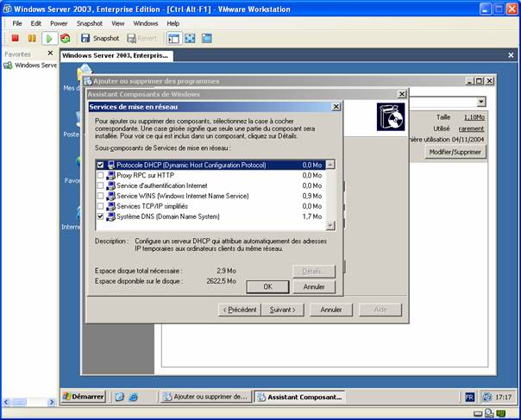
Task: Click OK in Services de mise en réseau
Action: coord(267,287)
